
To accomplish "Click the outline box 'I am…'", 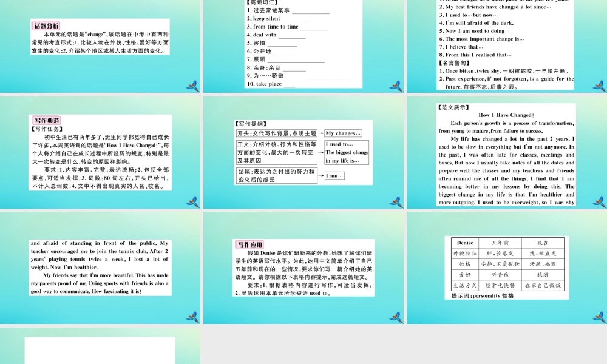I will point(334,175).
